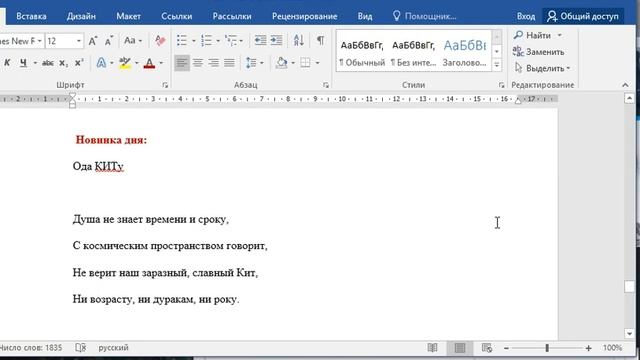Toggle superscript formatting

click(79, 63)
